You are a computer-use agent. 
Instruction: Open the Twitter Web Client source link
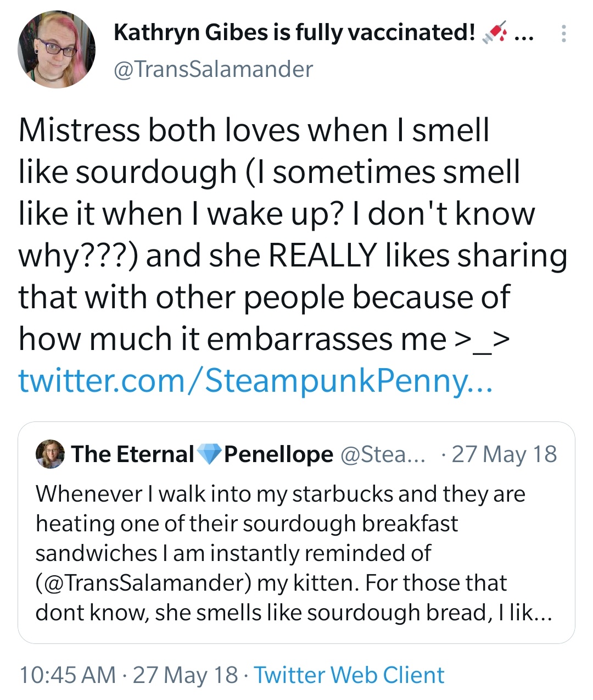(x=349, y=675)
